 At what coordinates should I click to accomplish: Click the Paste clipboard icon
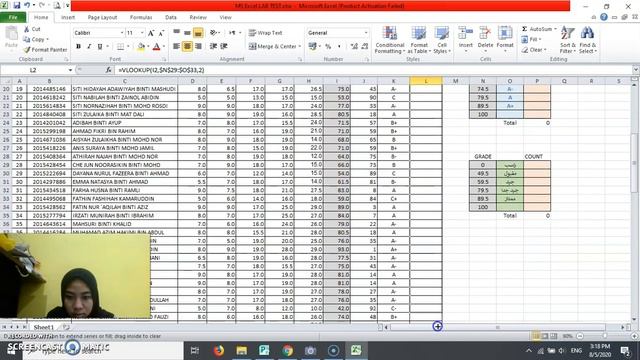(11, 33)
